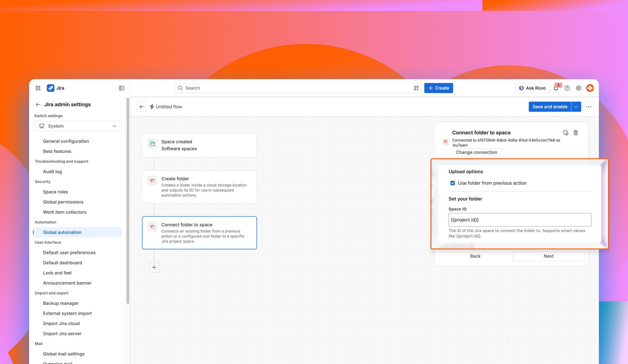
Task: Open Look and feel settings
Action: [57, 273]
